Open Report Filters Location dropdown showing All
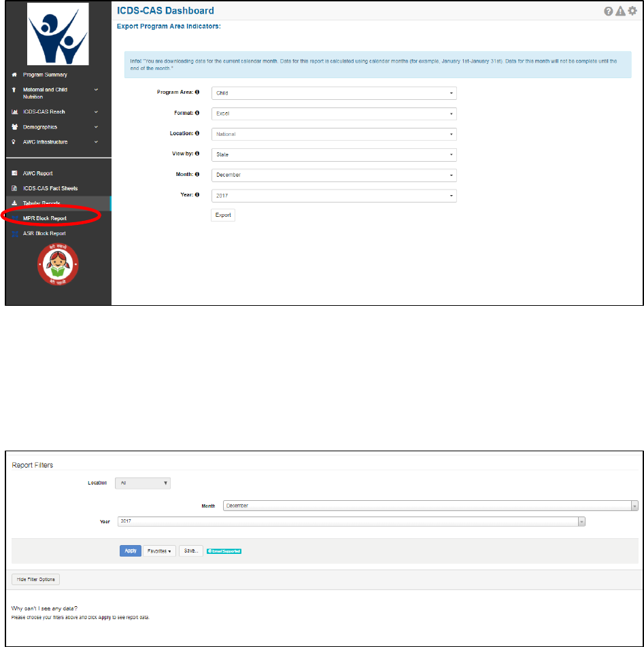 pyautogui.click(x=143, y=483)
